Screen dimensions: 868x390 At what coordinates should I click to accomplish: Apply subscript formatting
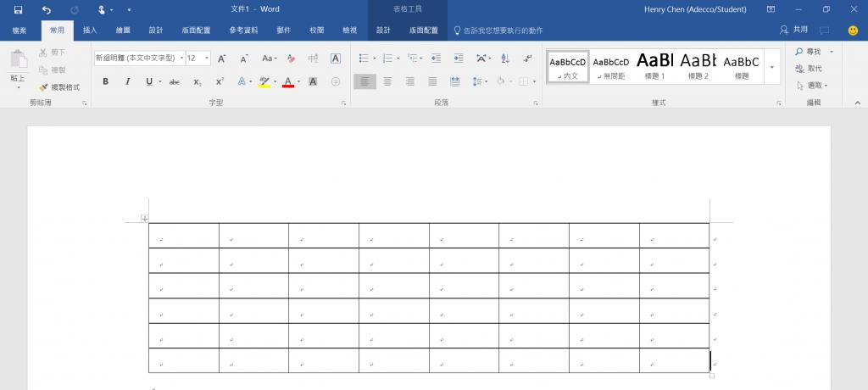point(198,81)
